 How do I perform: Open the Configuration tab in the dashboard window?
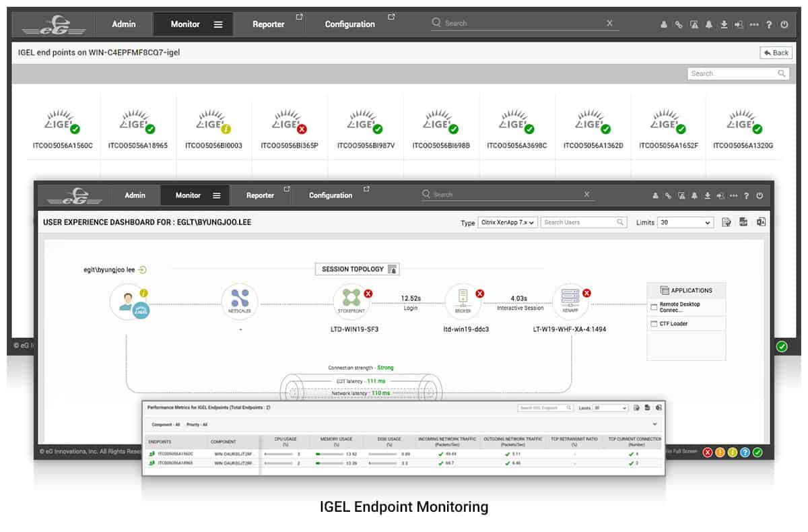pyautogui.click(x=331, y=195)
